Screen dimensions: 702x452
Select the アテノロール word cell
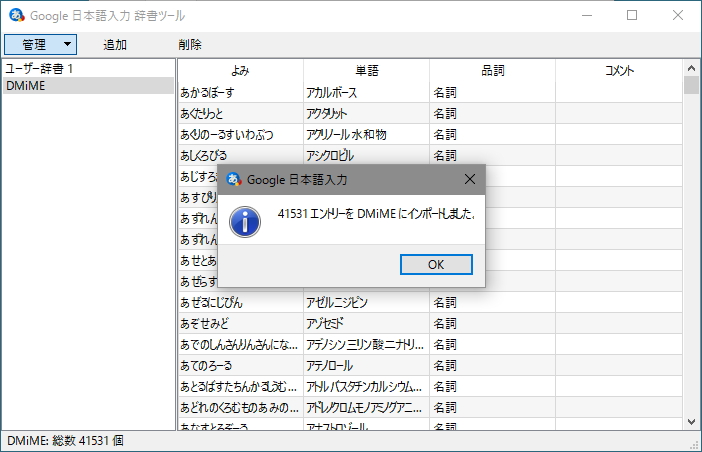click(x=367, y=366)
